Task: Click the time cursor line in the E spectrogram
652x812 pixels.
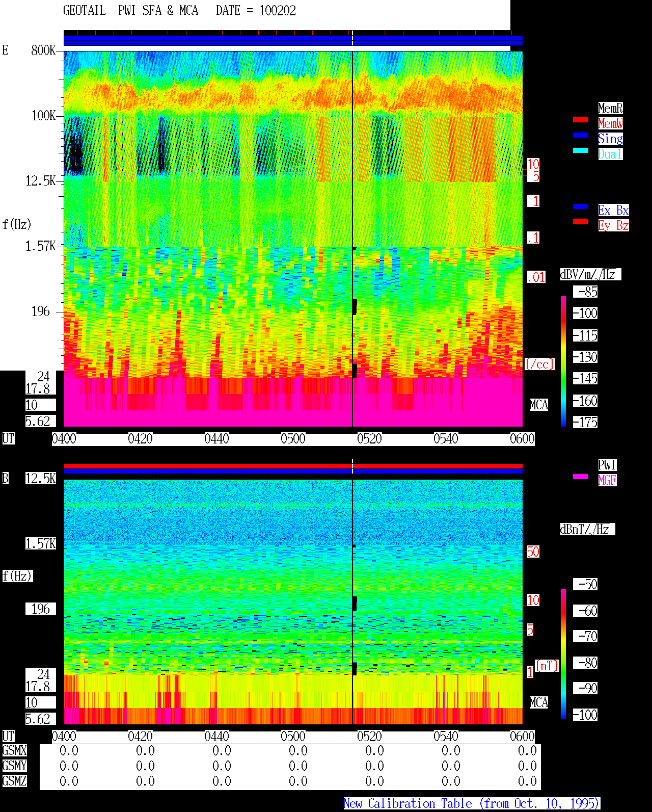Action: coord(352,239)
